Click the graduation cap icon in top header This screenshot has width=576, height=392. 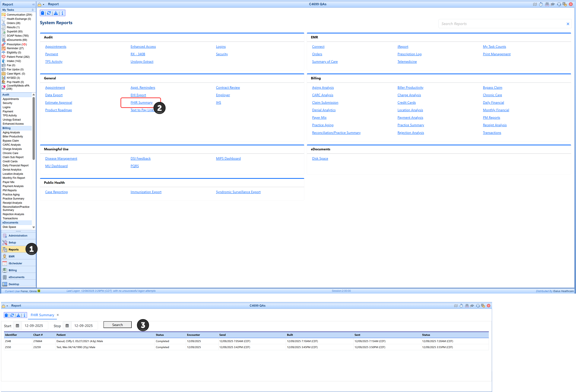pyautogui.click(x=553, y=4)
